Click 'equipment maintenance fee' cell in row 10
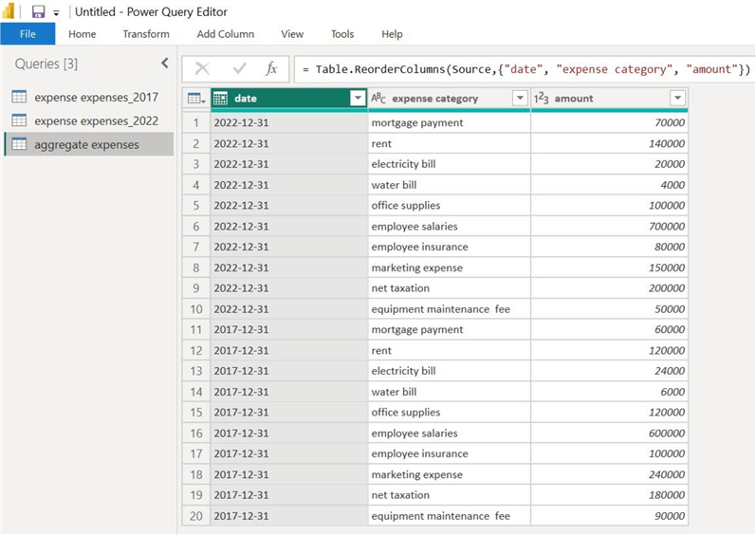 tap(449, 309)
